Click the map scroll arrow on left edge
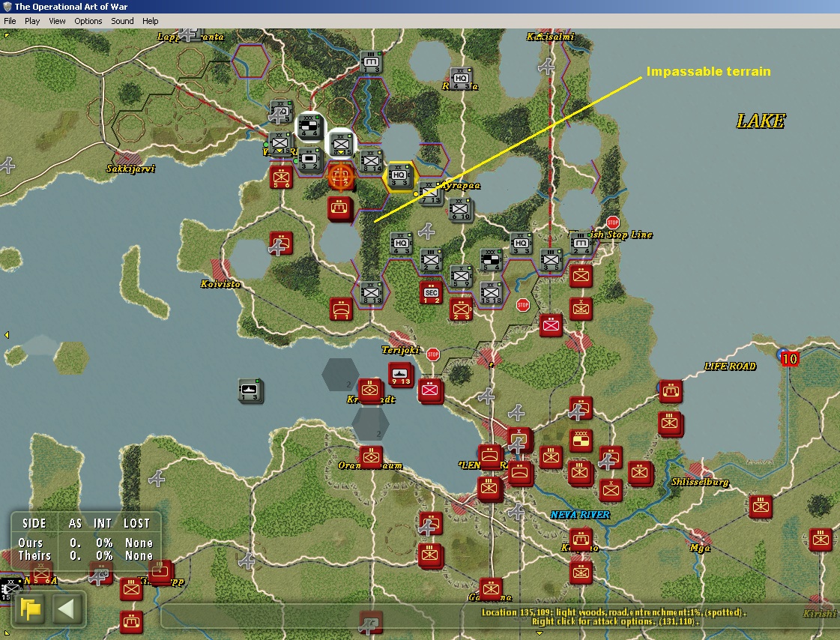The height and width of the screenshot is (640, 840). pos(7,335)
